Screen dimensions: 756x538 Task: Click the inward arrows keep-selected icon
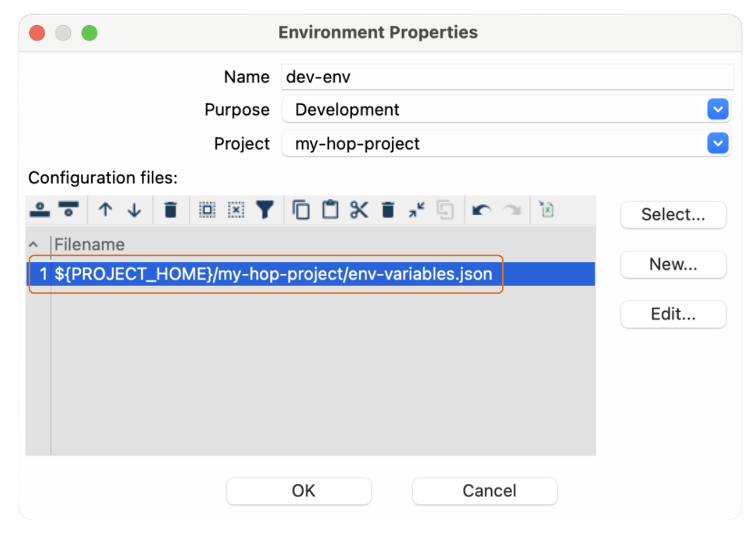click(x=417, y=210)
